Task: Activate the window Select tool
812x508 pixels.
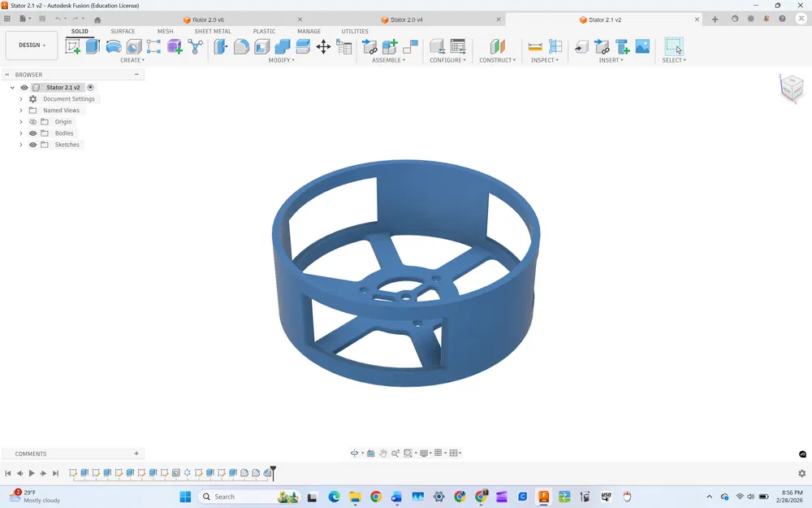Action: coord(674,46)
